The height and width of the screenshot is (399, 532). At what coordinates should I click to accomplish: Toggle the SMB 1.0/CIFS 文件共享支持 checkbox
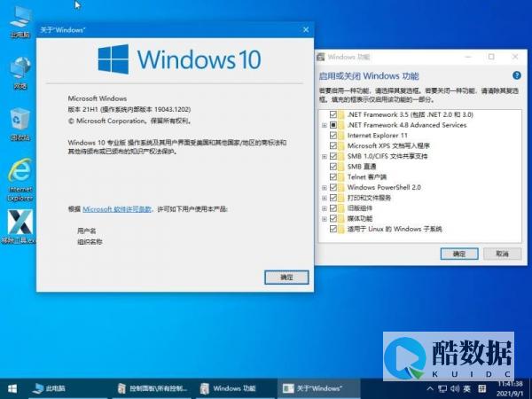[333, 156]
